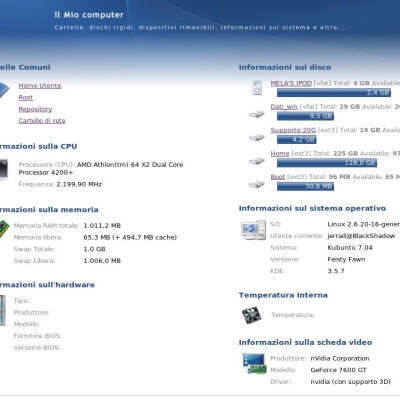
Task: Open the Home Utente link
Action: [40, 86]
